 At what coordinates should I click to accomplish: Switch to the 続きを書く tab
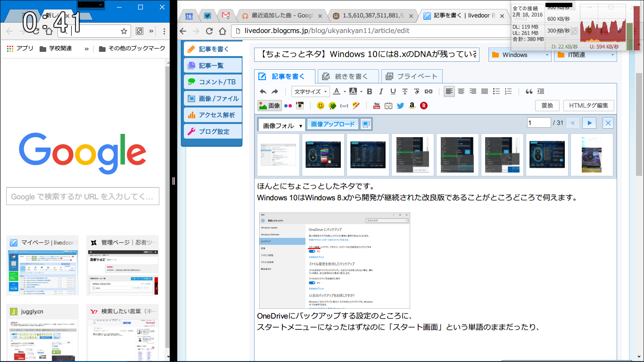tap(348, 76)
